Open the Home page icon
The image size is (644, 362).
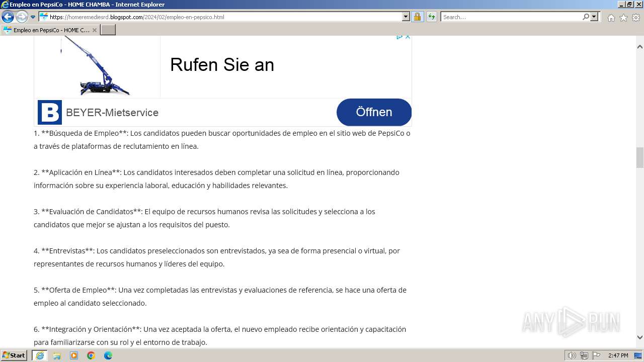click(611, 18)
